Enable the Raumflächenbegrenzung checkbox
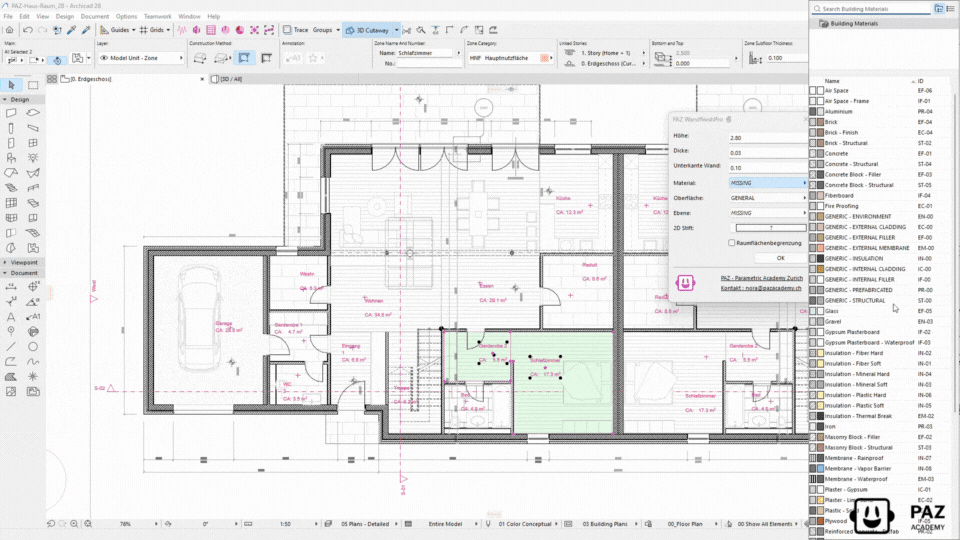960x540 pixels. [x=732, y=243]
